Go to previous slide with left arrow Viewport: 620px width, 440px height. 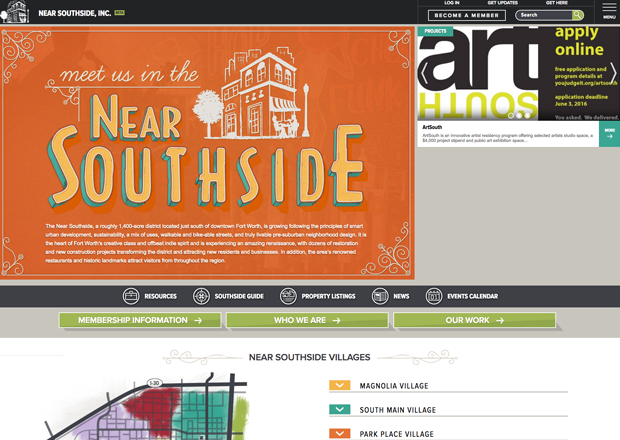pyautogui.click(x=424, y=74)
